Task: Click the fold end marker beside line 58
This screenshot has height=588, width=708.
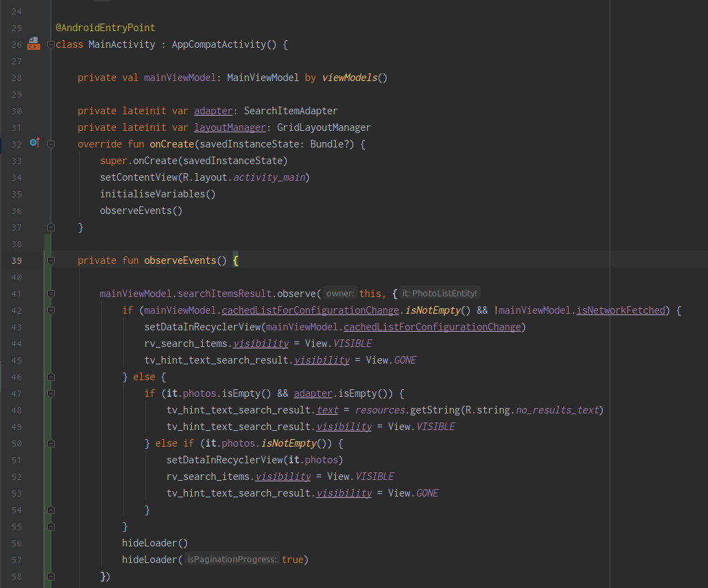Action: pyautogui.click(x=49, y=576)
